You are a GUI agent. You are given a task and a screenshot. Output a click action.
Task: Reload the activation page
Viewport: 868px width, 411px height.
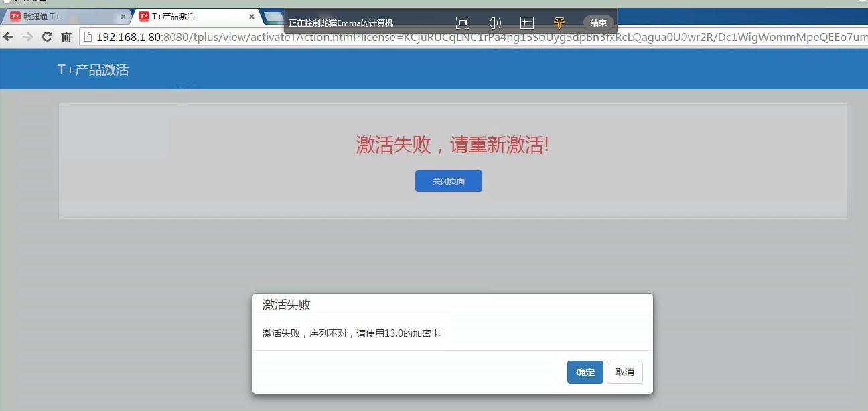coord(47,37)
